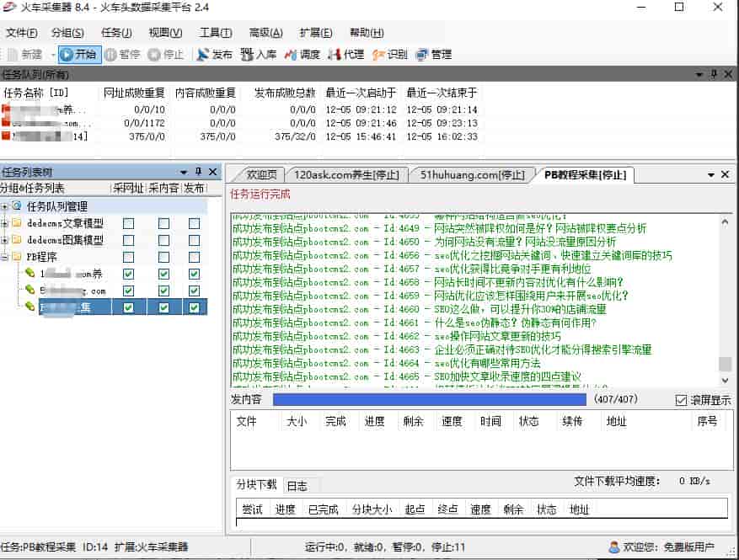Open the 调度 (Scheduler) via its toolbar icon

pyautogui.click(x=300, y=56)
